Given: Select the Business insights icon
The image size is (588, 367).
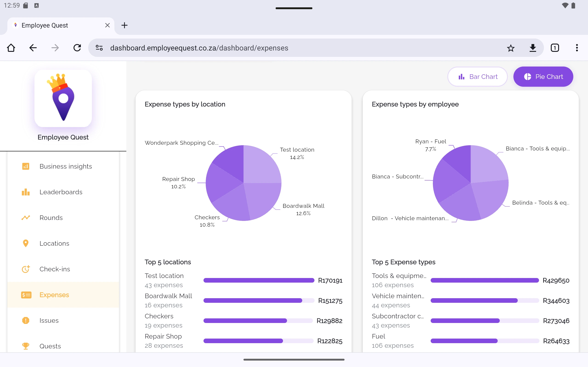Looking at the screenshot, I should coord(26,166).
